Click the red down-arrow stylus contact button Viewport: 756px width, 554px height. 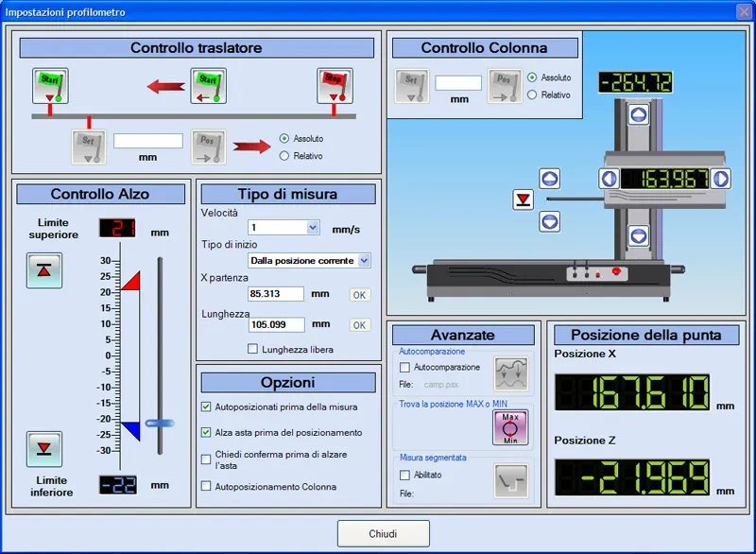tap(524, 199)
